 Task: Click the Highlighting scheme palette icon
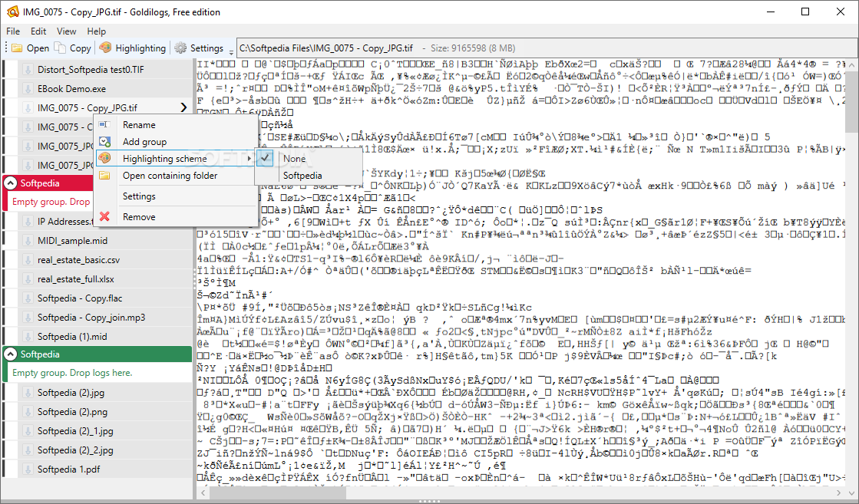104,158
